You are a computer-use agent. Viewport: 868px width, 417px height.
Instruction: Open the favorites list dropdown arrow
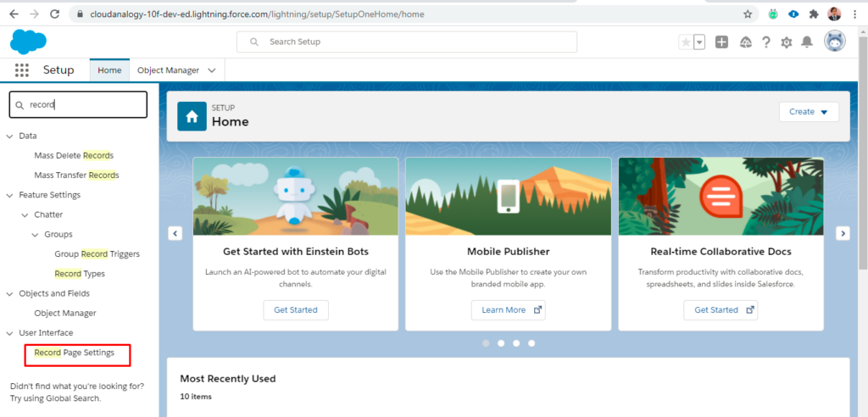click(x=699, y=42)
